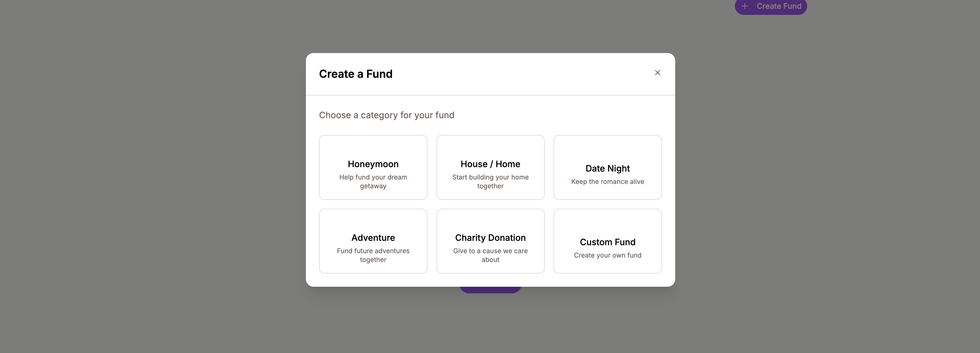Click 'Fund future adventures together' text
The image size is (980, 353).
click(373, 255)
